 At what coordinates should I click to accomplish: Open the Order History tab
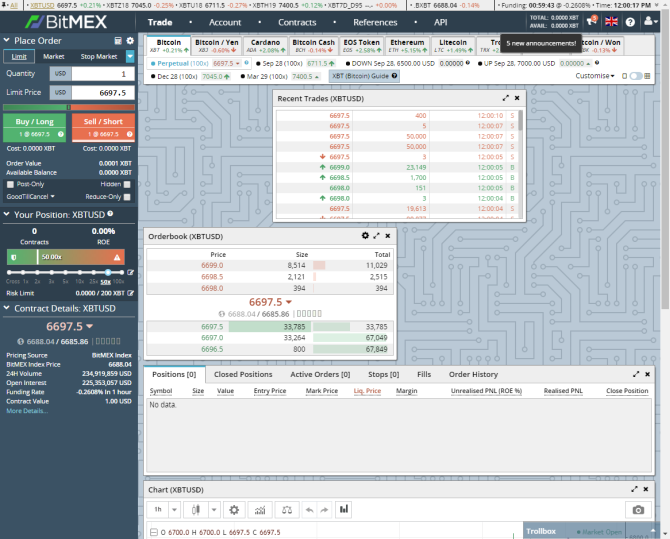pos(473,374)
